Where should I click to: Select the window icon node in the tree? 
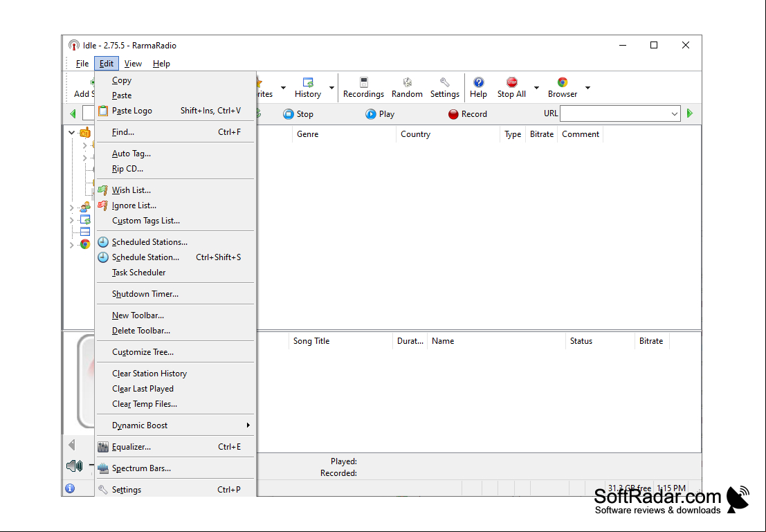[x=85, y=232]
